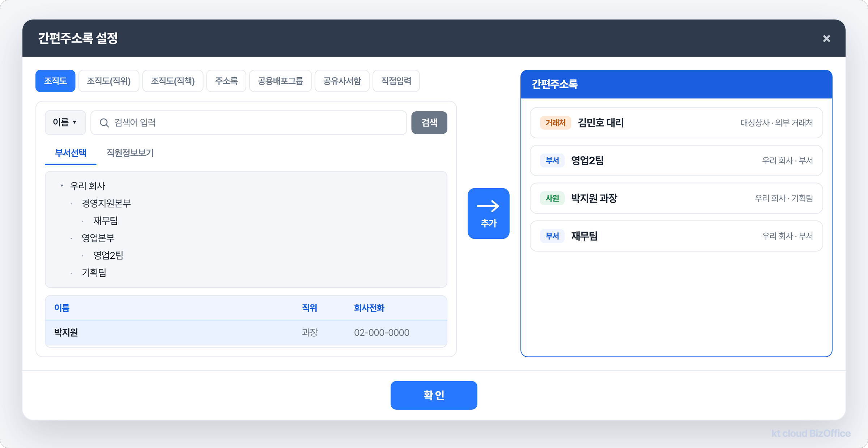
Task: Open the 공유사서함 tab
Action: (342, 81)
